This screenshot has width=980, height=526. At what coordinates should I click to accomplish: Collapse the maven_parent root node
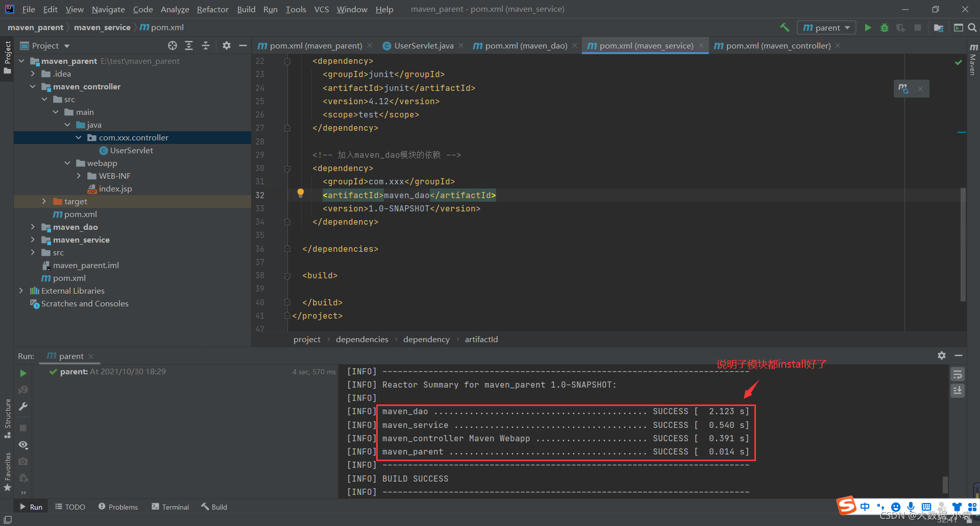coord(21,61)
